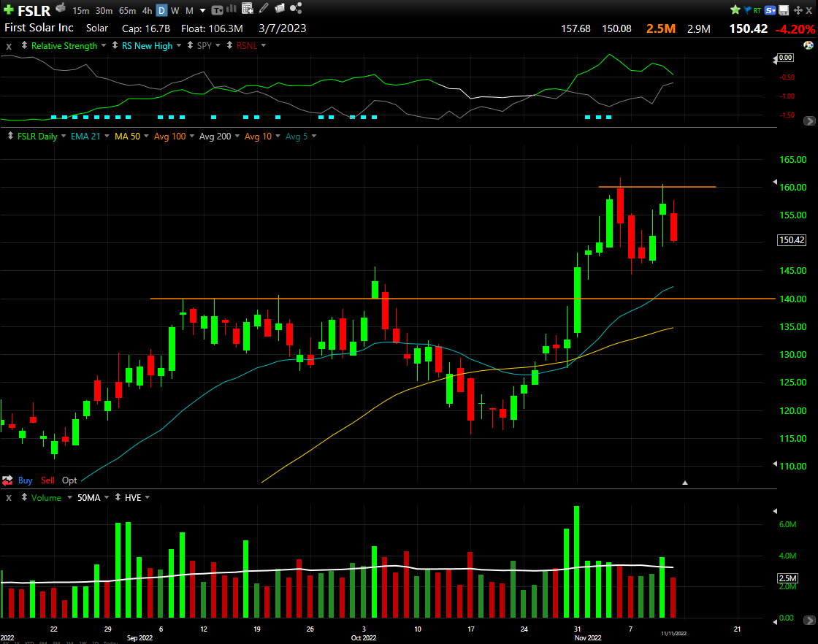Open the EMA 21 dropdown arrow
The width and height of the screenshot is (818, 644).
(x=107, y=136)
